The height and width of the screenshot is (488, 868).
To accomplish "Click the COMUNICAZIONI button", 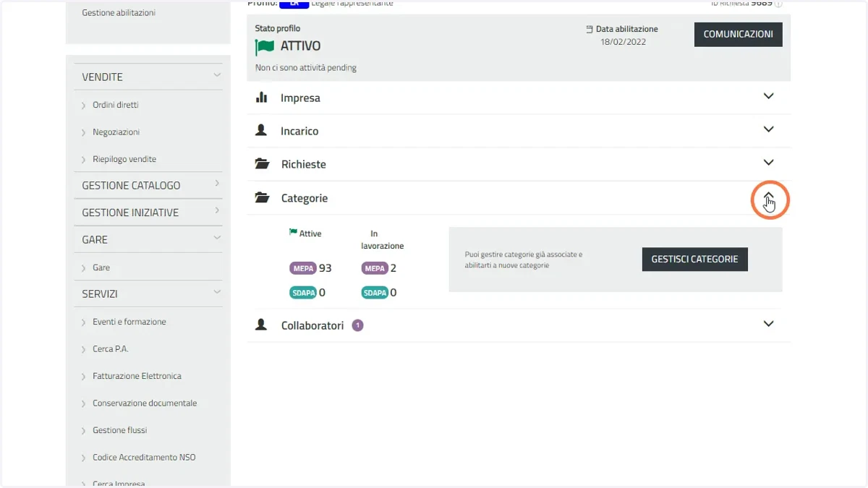I will 739,35.
